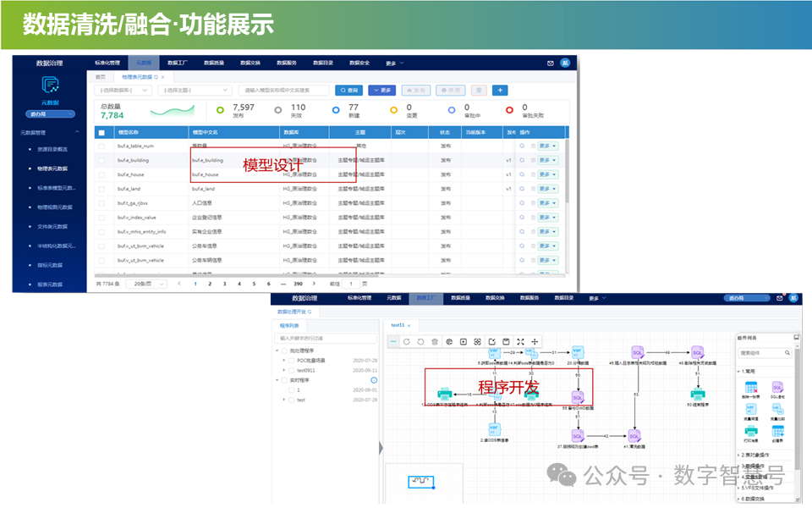812x508 pixels.
Task: Click the blue plus add button
Action: (x=500, y=91)
